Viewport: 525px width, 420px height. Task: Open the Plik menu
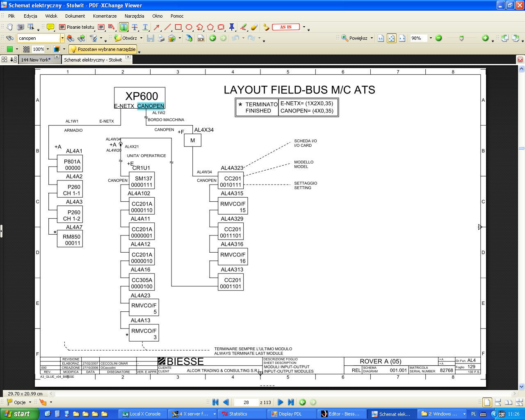pos(11,16)
